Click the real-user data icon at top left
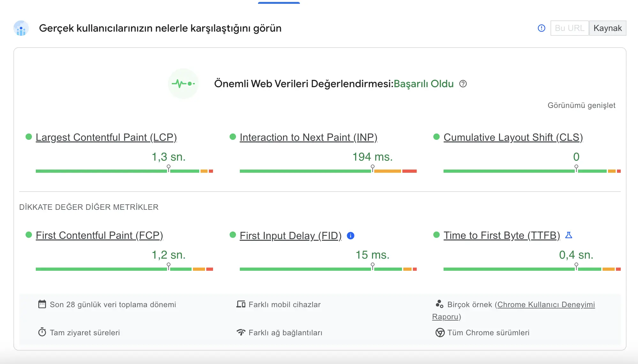Screen dimensions: 638x364 [21, 28]
